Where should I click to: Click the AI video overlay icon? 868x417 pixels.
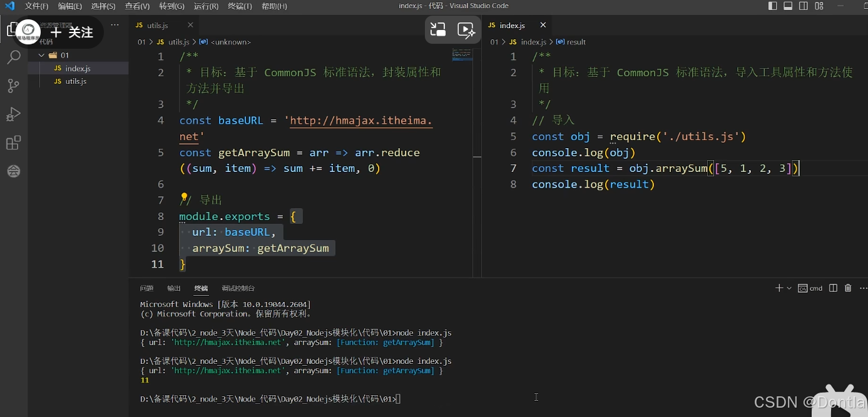tap(466, 29)
